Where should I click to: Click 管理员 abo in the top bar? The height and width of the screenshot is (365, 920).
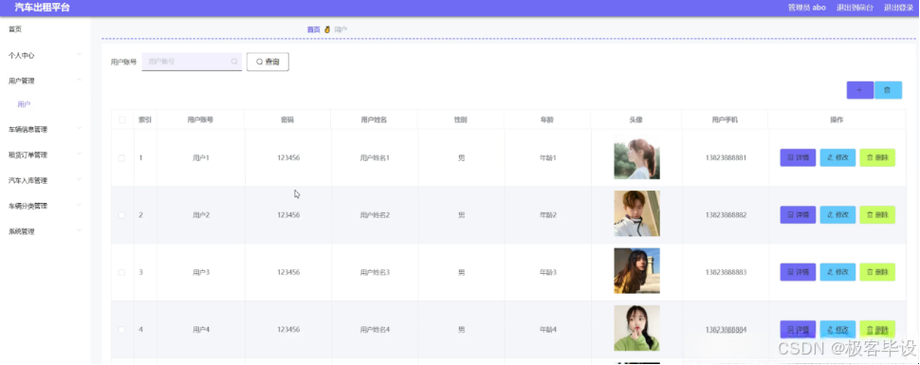click(x=807, y=8)
